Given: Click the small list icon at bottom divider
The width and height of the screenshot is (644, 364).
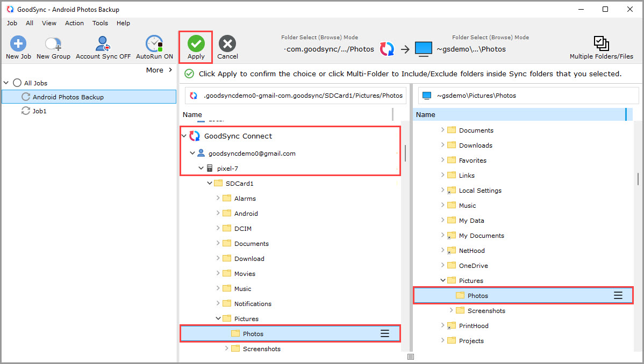Looking at the screenshot, I should (411, 356).
